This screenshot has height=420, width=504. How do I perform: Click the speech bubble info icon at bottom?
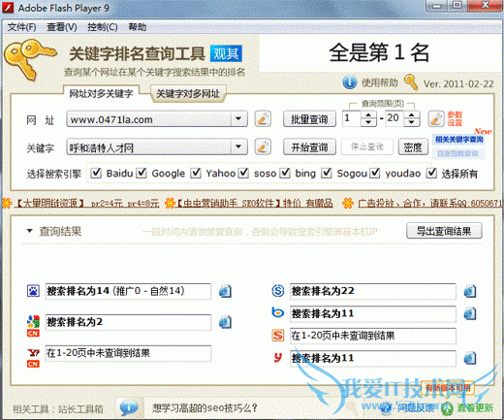[x=128, y=407]
